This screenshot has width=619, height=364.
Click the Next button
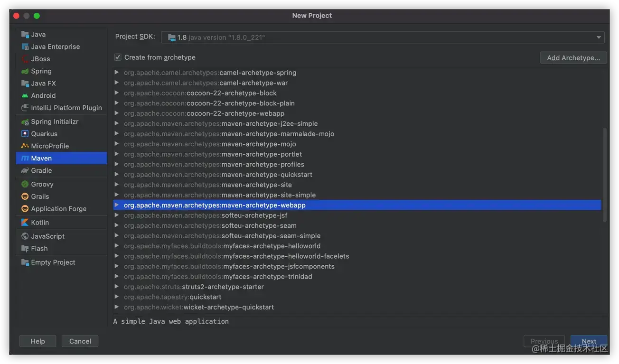click(x=589, y=341)
